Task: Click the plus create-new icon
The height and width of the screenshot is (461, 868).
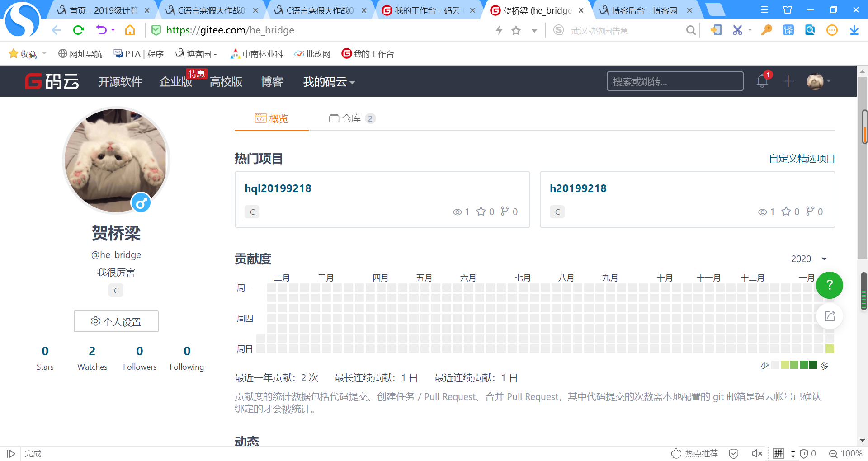Action: pyautogui.click(x=788, y=81)
